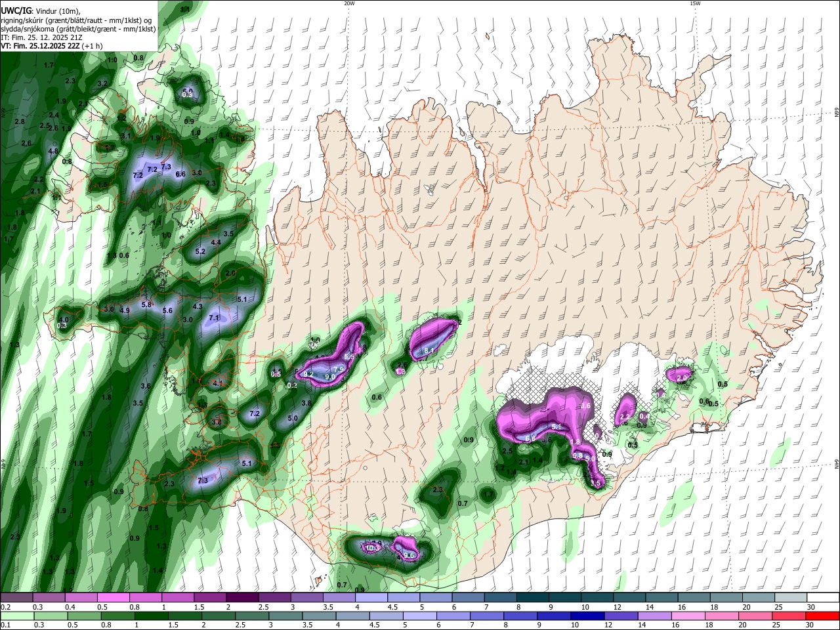Viewport: 840px width, 630px height.
Task: Click the '0.2' label starting the upper legend
Action: (x=5, y=607)
